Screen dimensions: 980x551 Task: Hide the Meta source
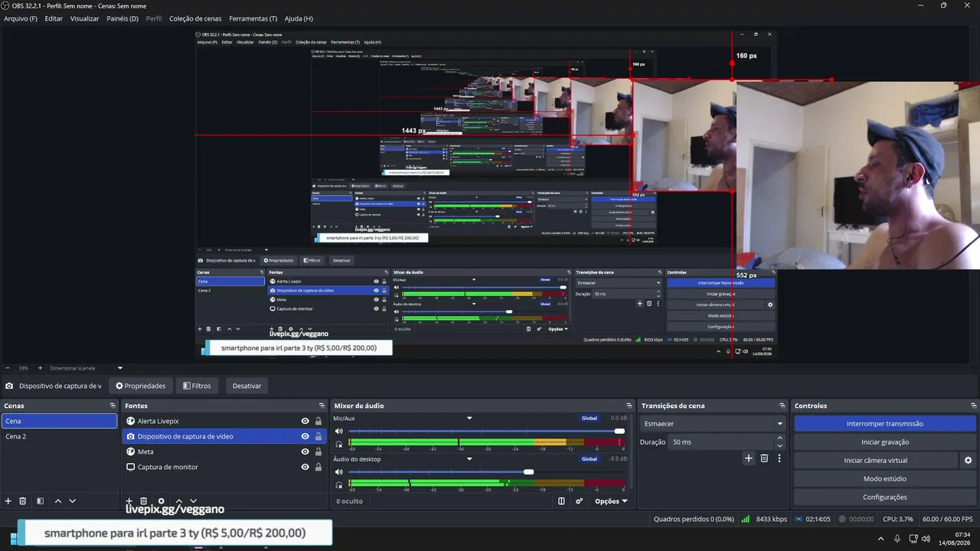[305, 452]
